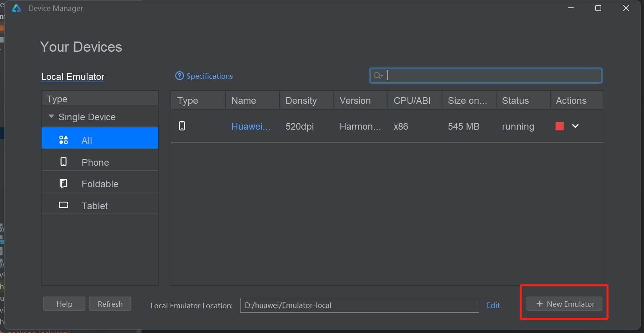This screenshot has height=333, width=644.
Task: Open the Huawei... emulator name link
Action: 251,126
